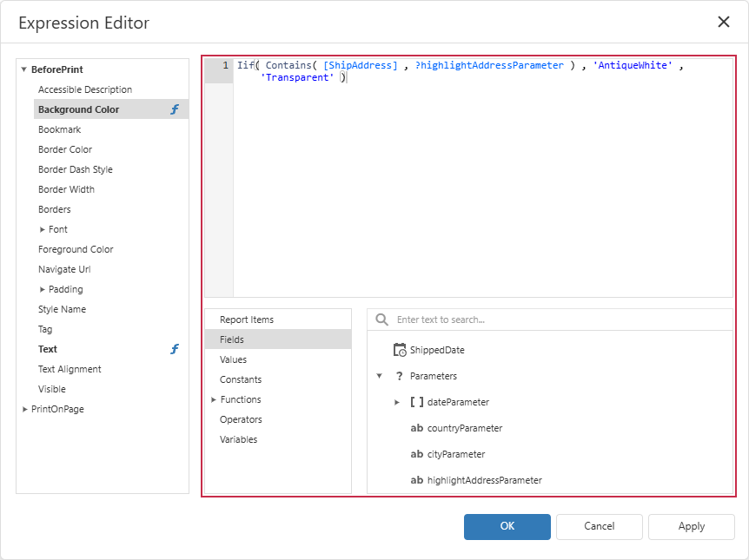Click the ShippedDate field name
This screenshot has width=749, height=560.
tap(437, 350)
